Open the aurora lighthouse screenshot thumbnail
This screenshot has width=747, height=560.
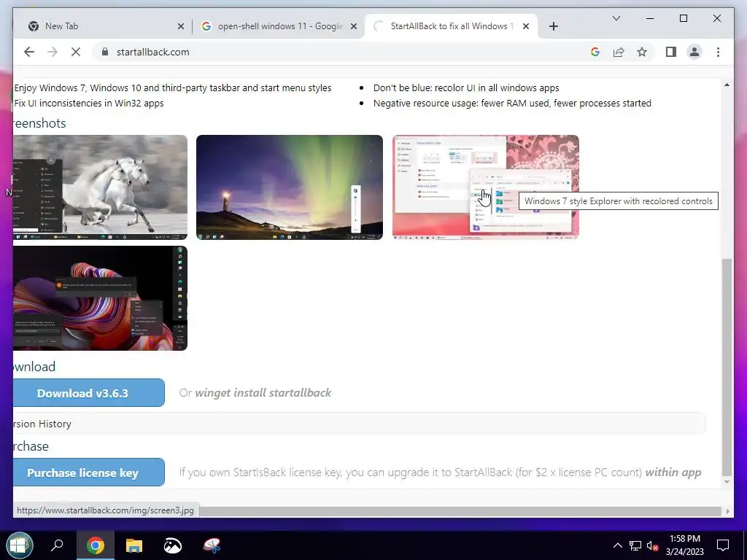[289, 187]
